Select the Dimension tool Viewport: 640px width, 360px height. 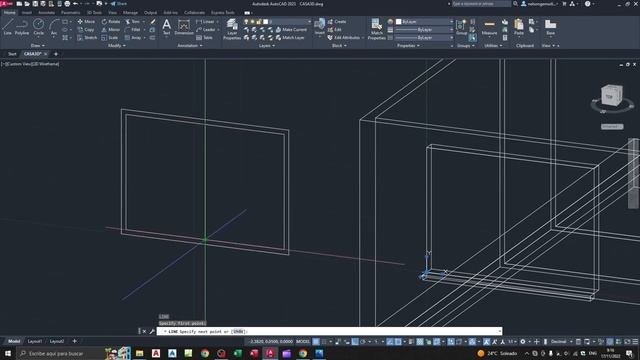click(184, 27)
